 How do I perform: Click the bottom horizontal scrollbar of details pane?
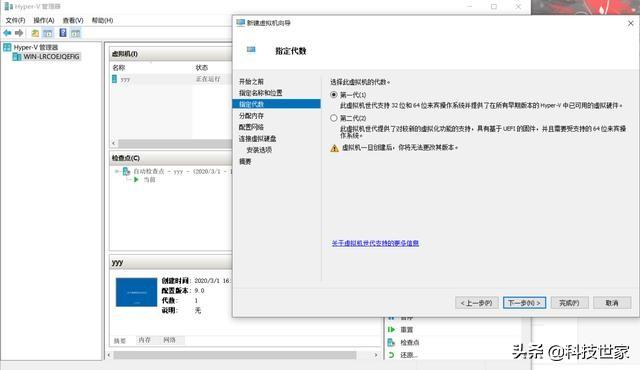tap(235, 355)
